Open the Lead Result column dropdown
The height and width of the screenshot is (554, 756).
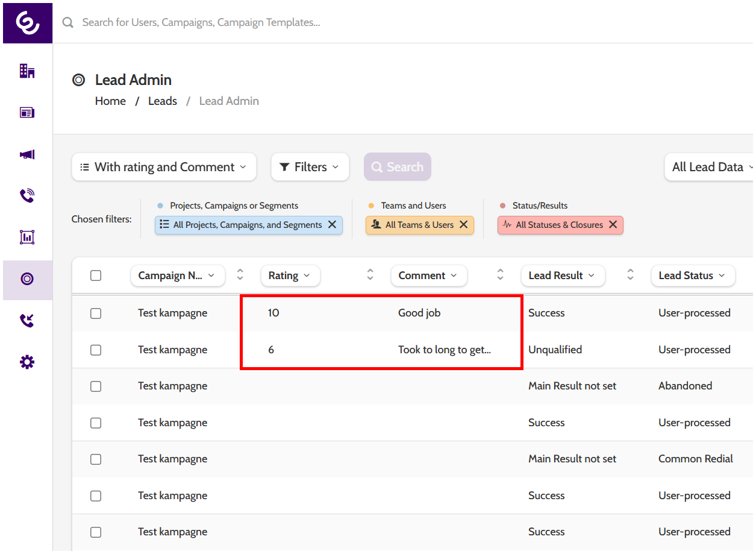[562, 275]
